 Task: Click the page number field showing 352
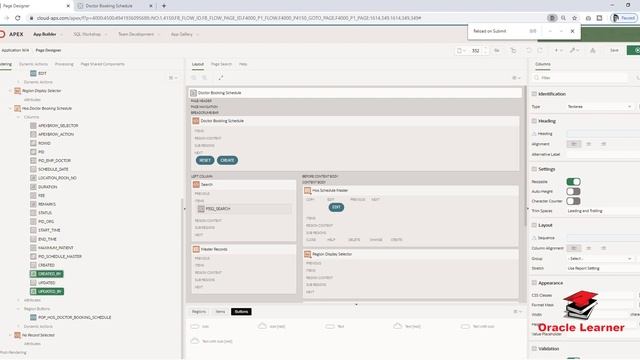pos(476,51)
